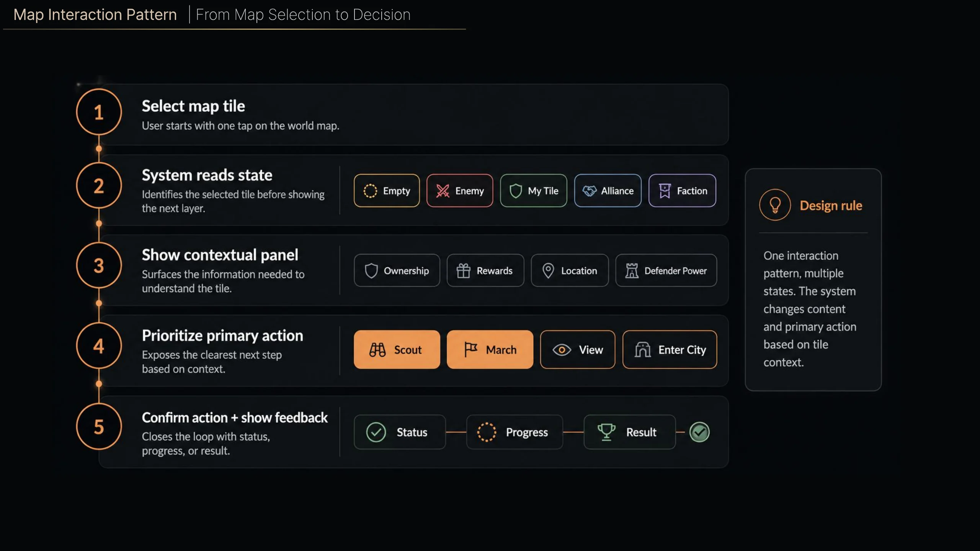Click the green completed check at flow end
Viewport: 980px width, 551px height.
[699, 432]
